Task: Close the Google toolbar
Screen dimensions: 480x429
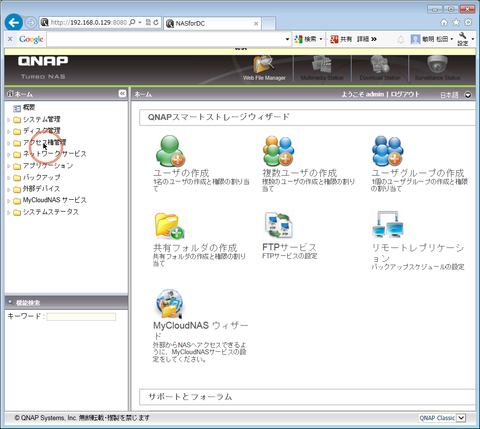Action: [10, 39]
